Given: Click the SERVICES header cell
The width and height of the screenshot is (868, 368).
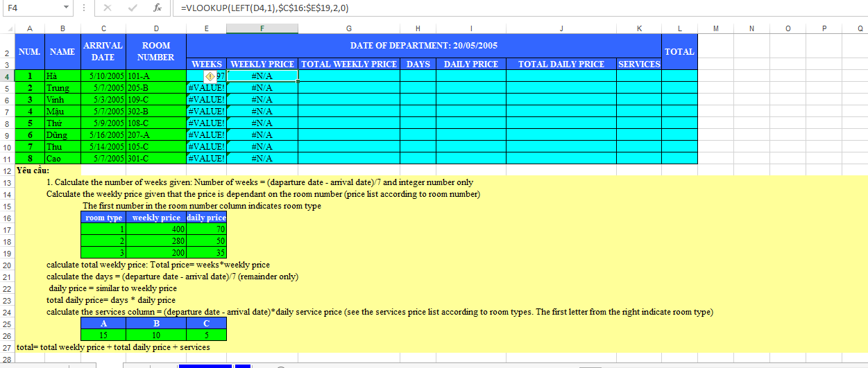Looking at the screenshot, I should pyautogui.click(x=639, y=64).
